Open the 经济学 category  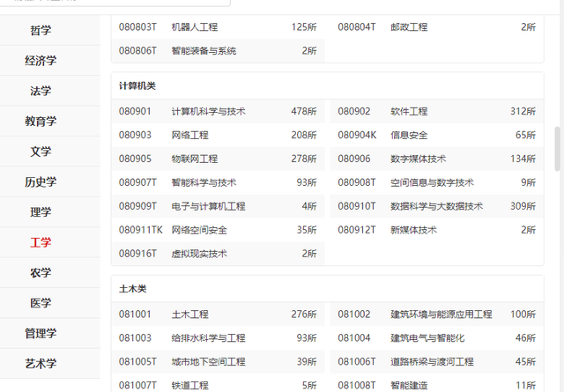(x=41, y=61)
